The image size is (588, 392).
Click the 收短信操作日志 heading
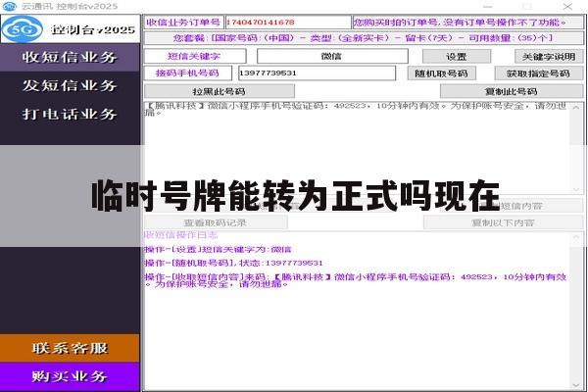180,235
